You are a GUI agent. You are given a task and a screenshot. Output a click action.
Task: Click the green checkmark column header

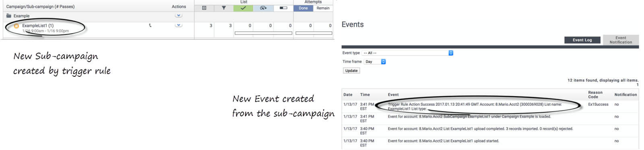[243, 8]
